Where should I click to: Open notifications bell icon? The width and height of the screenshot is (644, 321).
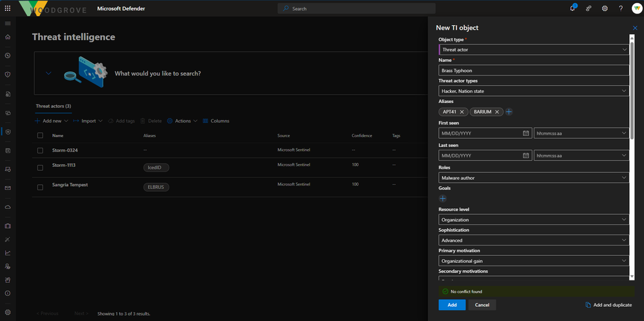click(x=572, y=8)
